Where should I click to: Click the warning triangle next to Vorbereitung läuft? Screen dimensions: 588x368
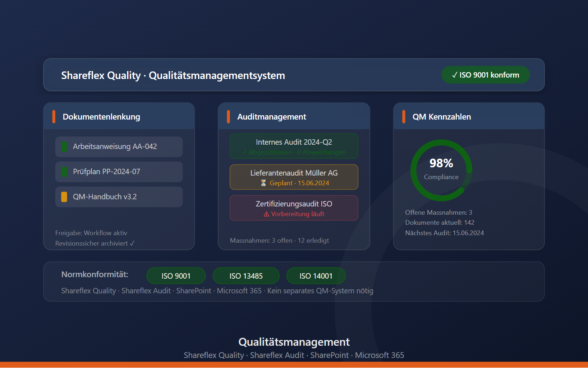pyautogui.click(x=267, y=214)
